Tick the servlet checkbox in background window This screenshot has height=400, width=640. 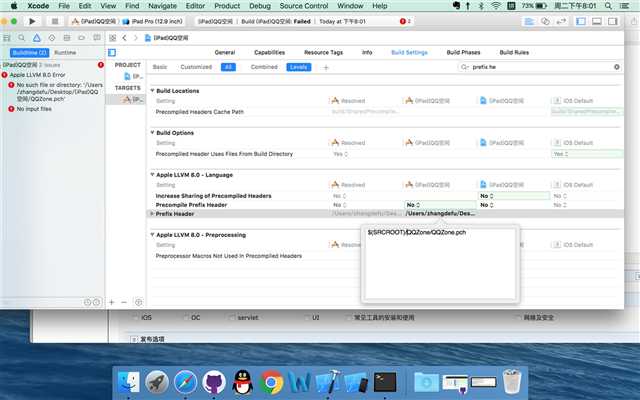click(232, 318)
